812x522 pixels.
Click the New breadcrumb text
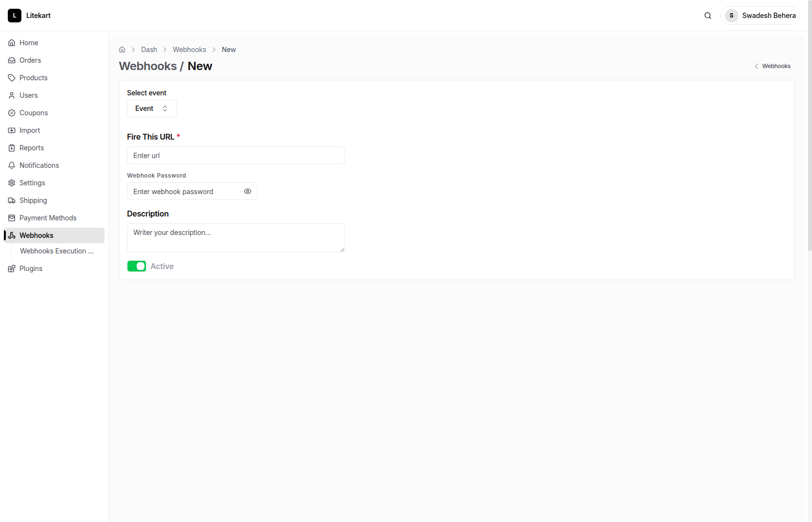click(229, 50)
